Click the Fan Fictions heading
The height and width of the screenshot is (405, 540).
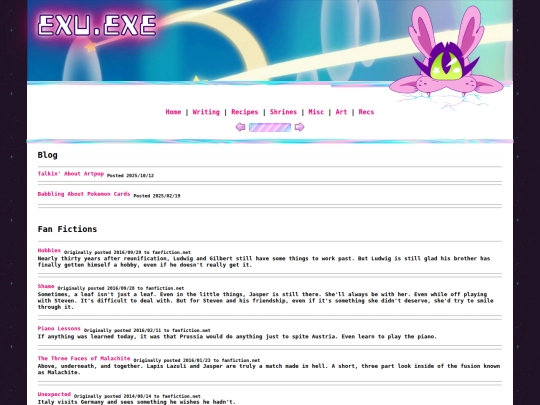tap(67, 229)
